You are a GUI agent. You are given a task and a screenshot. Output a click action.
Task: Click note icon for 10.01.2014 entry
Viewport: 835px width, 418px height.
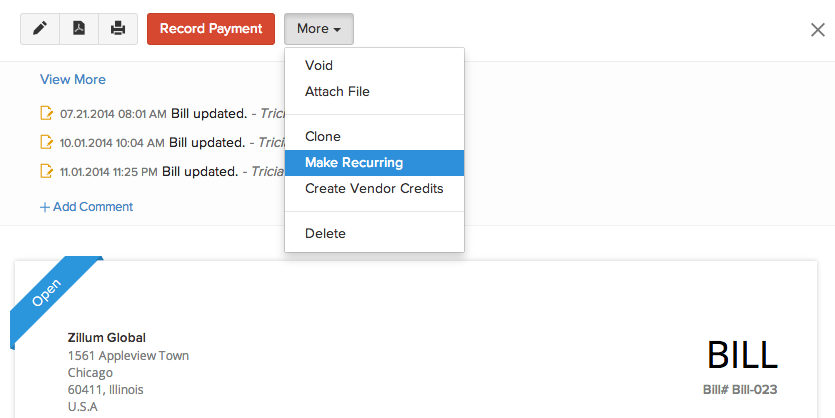tap(47, 142)
